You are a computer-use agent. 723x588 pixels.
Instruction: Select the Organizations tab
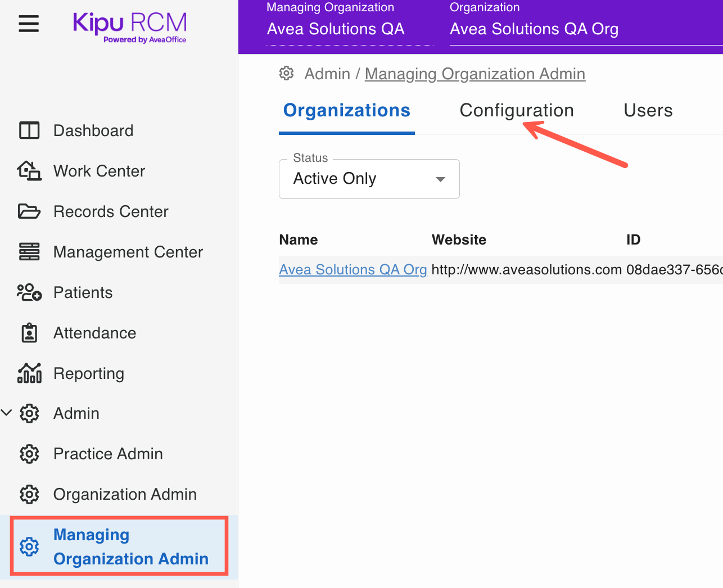[x=346, y=111]
